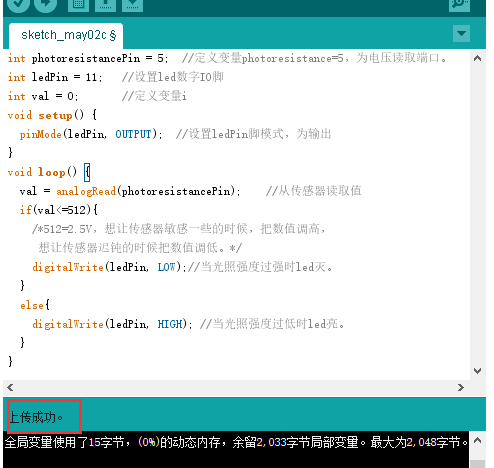The image size is (494, 468).
Task: Place cursor at highlighted brace after loop()
Action: pos(87,172)
